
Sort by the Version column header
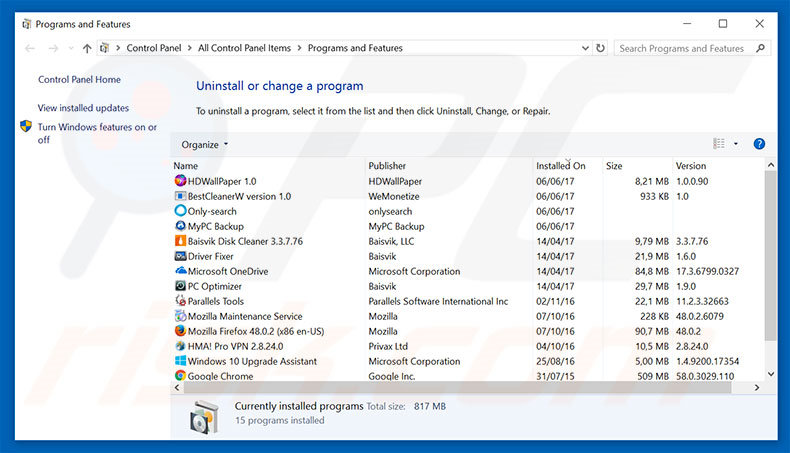click(690, 166)
